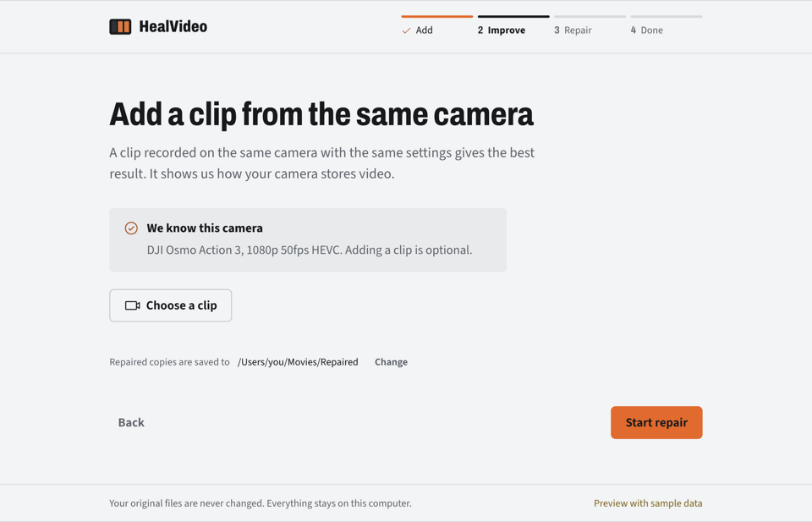Screen dimensions: 812x522
Task: Click the HealVideo logo icon
Action: coord(120,27)
